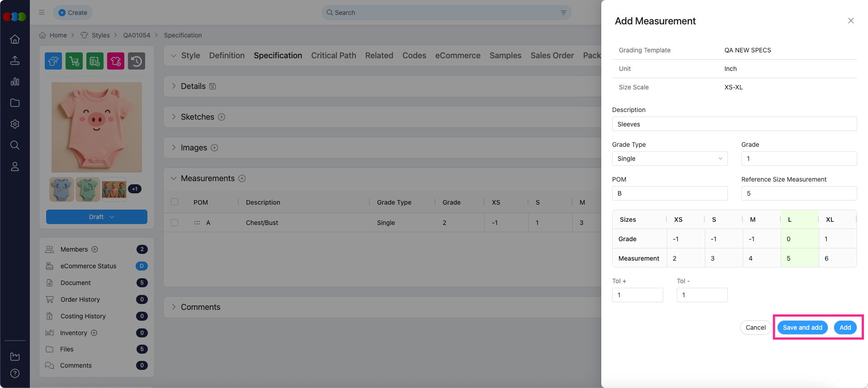Open the bar chart analytics sidebar icon

pyautogui.click(x=15, y=82)
